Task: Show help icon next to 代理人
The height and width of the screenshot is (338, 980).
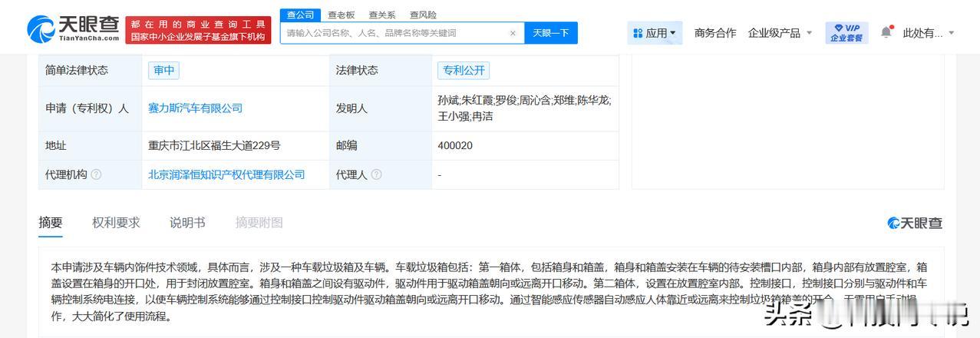Action: point(376,175)
